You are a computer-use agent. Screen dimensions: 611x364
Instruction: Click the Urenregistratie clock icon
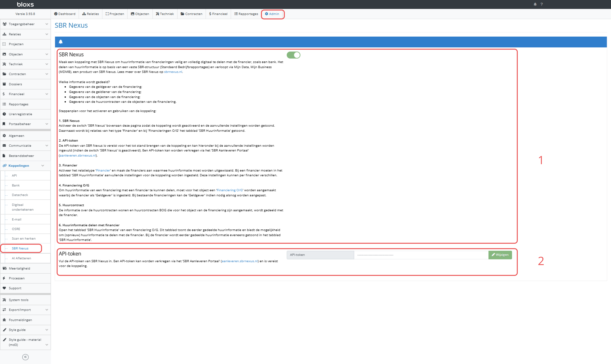4,114
